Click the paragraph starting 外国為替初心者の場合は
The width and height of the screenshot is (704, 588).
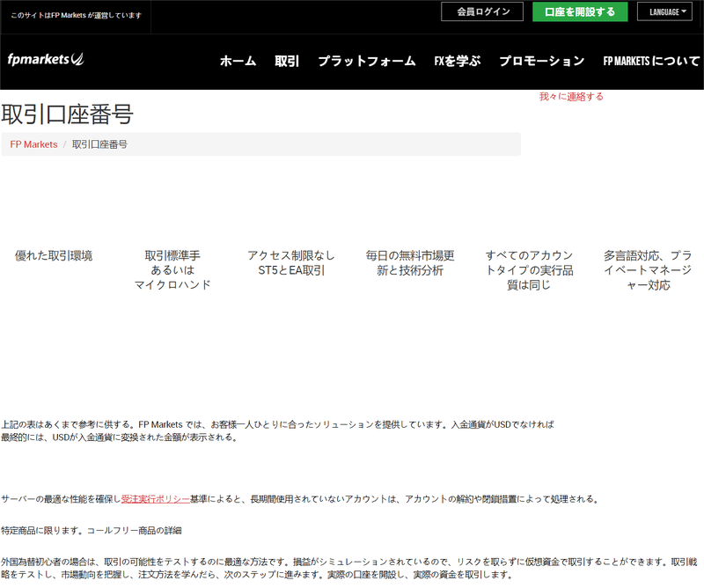click(348, 569)
